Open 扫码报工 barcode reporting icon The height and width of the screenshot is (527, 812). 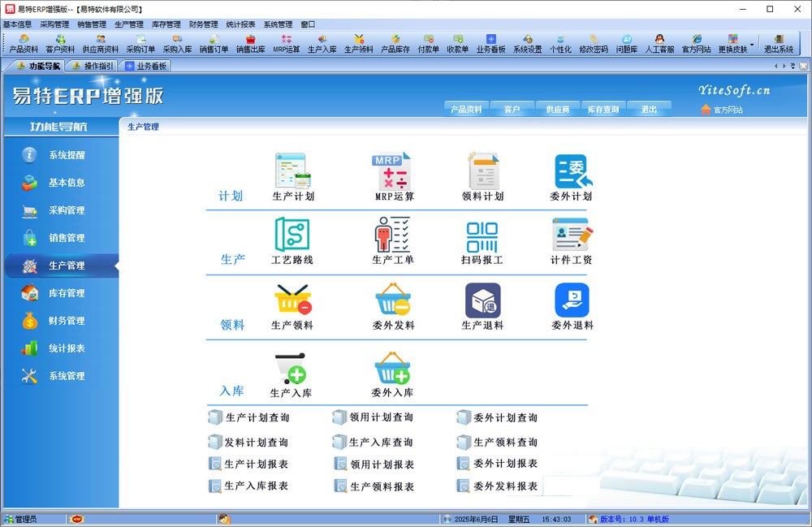pos(482,236)
